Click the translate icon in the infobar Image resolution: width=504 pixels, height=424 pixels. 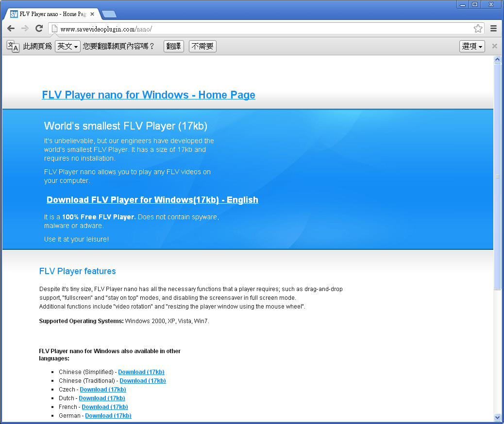[12, 46]
